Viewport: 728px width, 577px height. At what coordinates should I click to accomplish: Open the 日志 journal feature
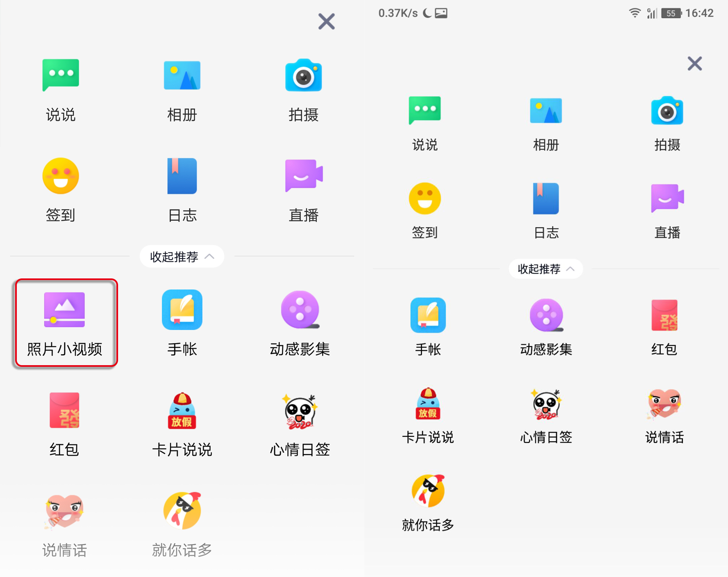point(182,189)
